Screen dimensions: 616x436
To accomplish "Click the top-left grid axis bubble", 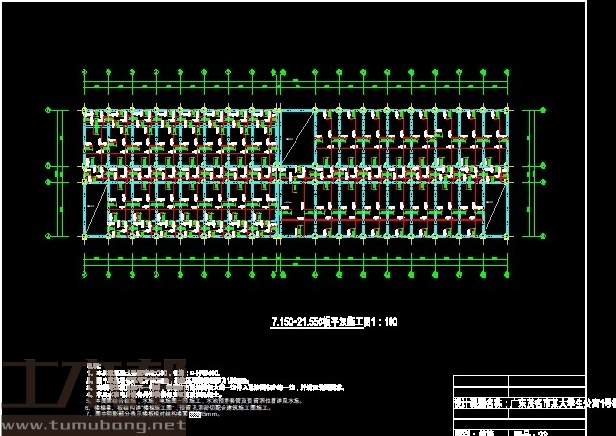I will point(85,72).
